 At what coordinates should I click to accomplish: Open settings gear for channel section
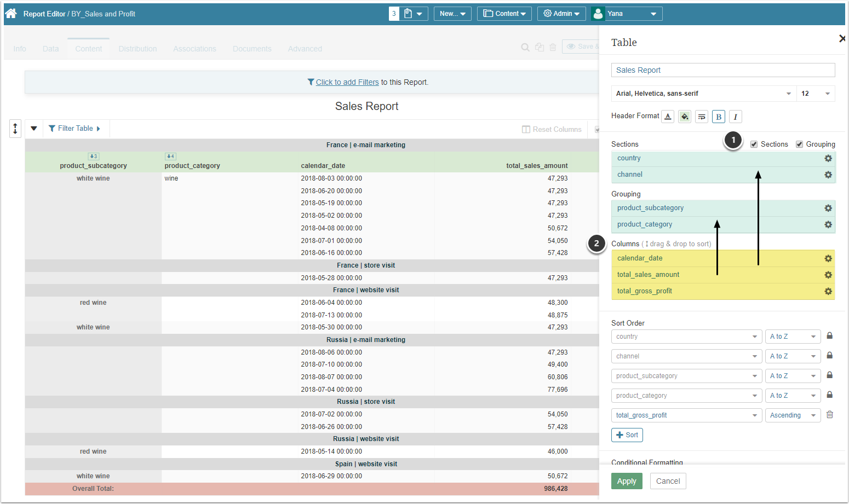(828, 175)
